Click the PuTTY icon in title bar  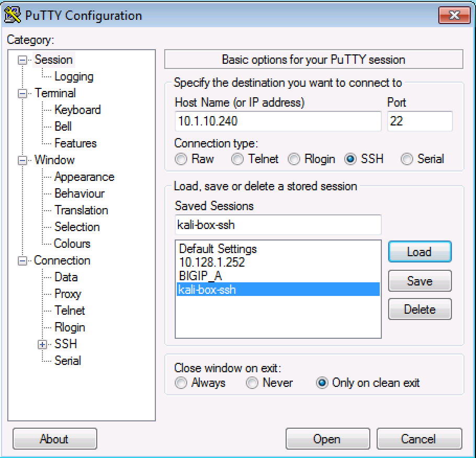(x=13, y=15)
